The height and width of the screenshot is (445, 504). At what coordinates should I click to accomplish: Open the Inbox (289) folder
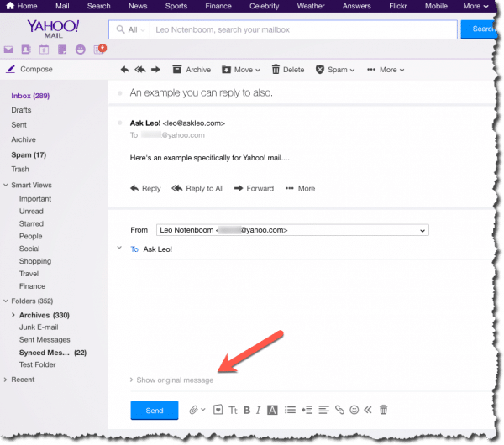[30, 96]
